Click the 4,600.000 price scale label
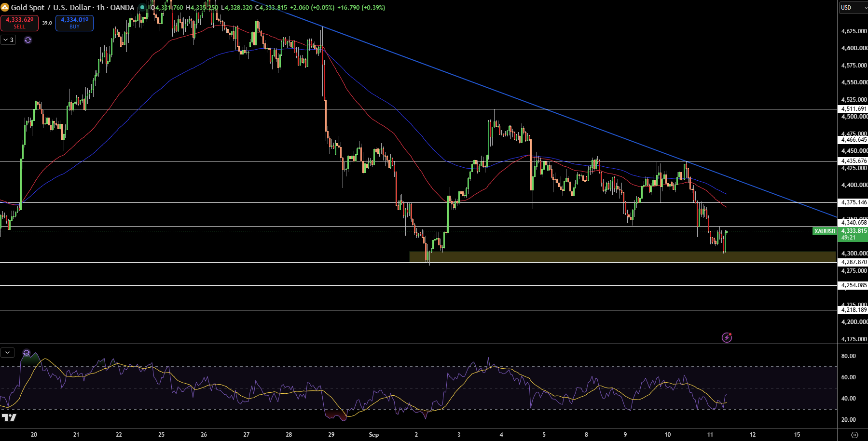 click(854, 48)
